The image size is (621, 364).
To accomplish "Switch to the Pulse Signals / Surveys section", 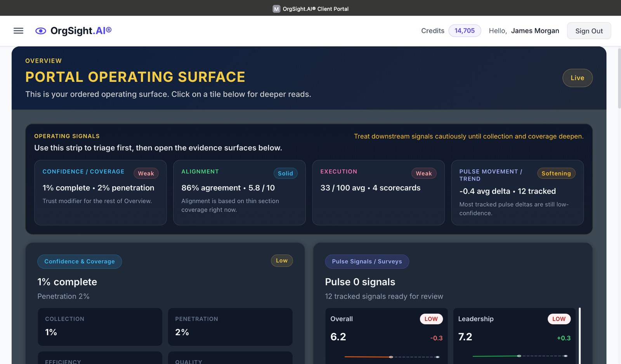I will tap(367, 262).
